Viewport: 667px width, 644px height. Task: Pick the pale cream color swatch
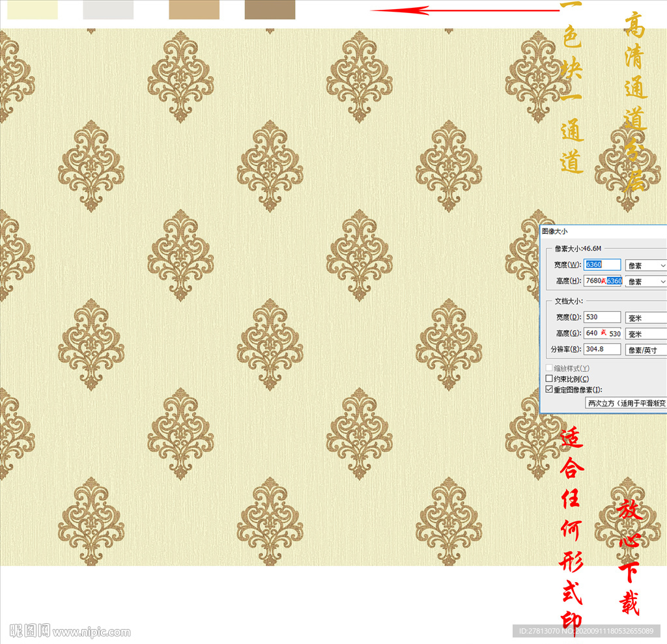pos(33,9)
